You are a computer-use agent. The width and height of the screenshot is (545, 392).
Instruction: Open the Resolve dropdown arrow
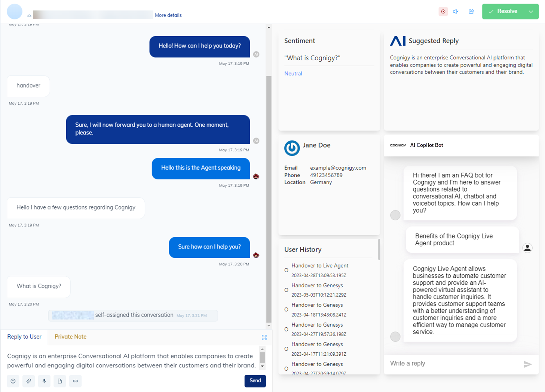click(x=531, y=11)
